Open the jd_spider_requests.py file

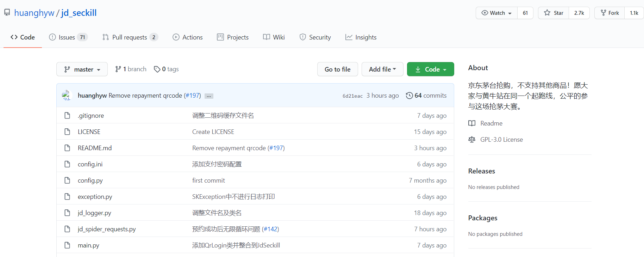pyautogui.click(x=107, y=229)
